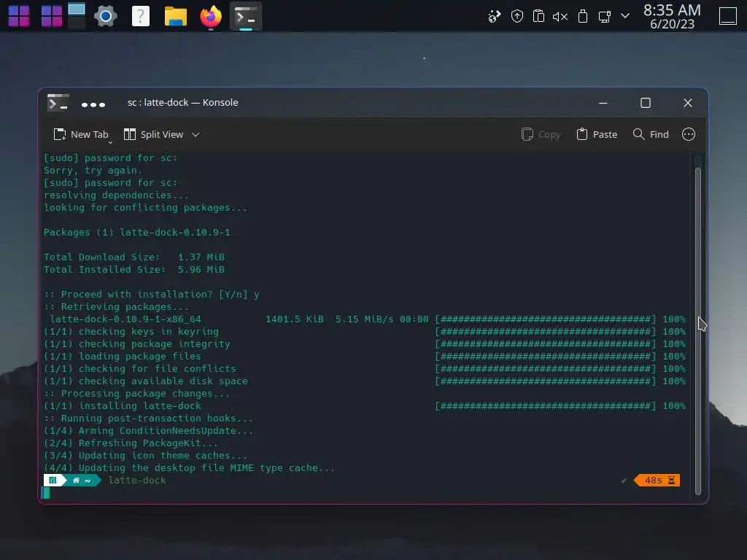This screenshot has height=560, width=747.
Task: Open the battery tray icon
Action: 582,17
